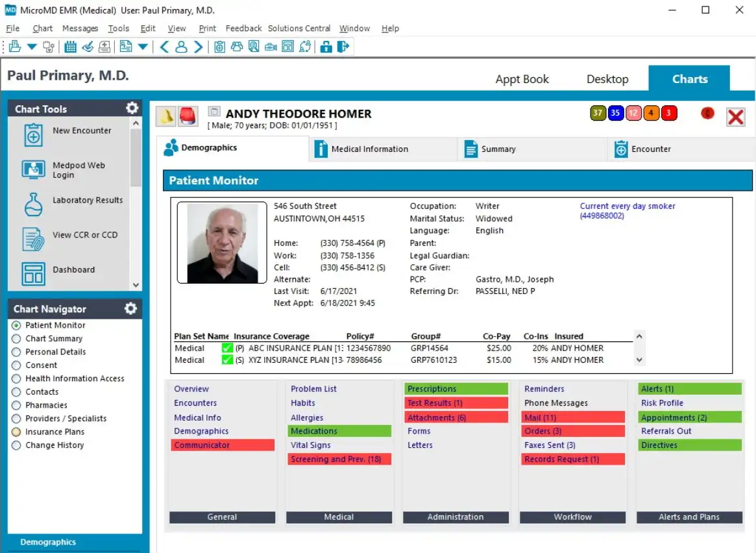Open the smoker status link
756x553 pixels.
tap(627, 205)
